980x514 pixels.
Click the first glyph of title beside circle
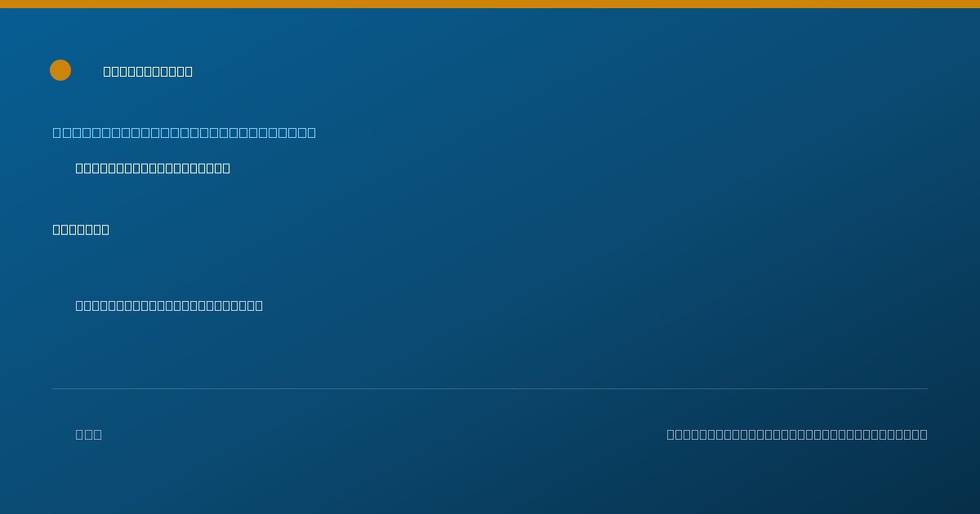pyautogui.click(x=108, y=72)
